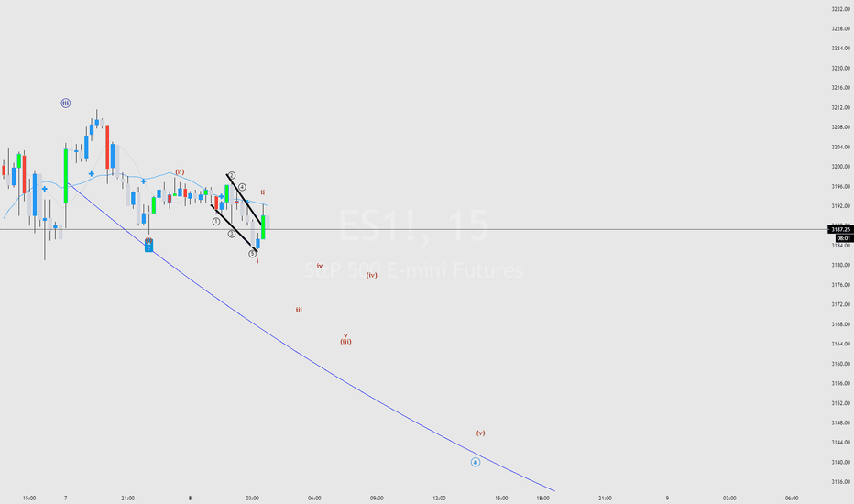Click the 3160.00 price axis label

841,364
